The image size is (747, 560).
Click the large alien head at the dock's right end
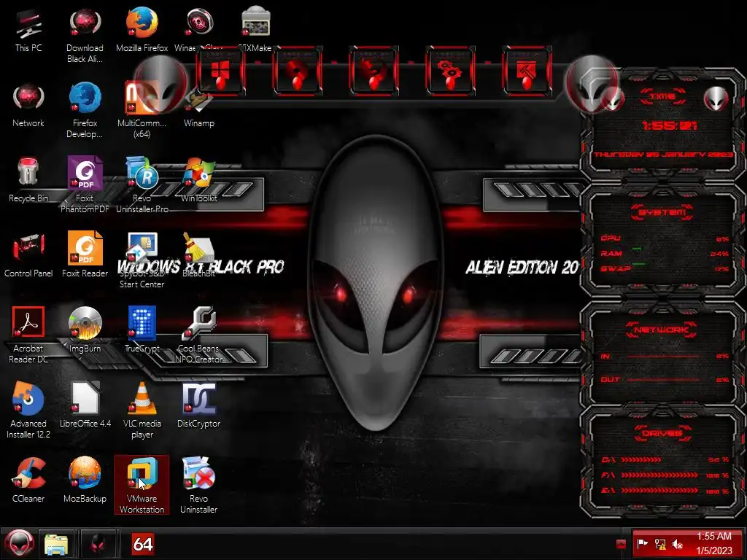coord(592,84)
